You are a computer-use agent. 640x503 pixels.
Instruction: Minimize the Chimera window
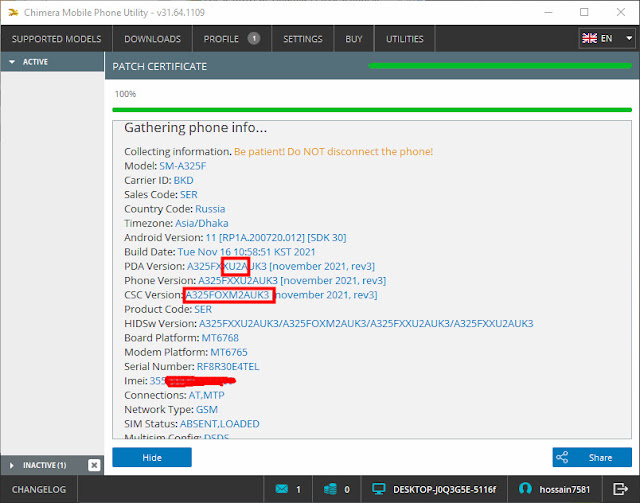click(548, 12)
